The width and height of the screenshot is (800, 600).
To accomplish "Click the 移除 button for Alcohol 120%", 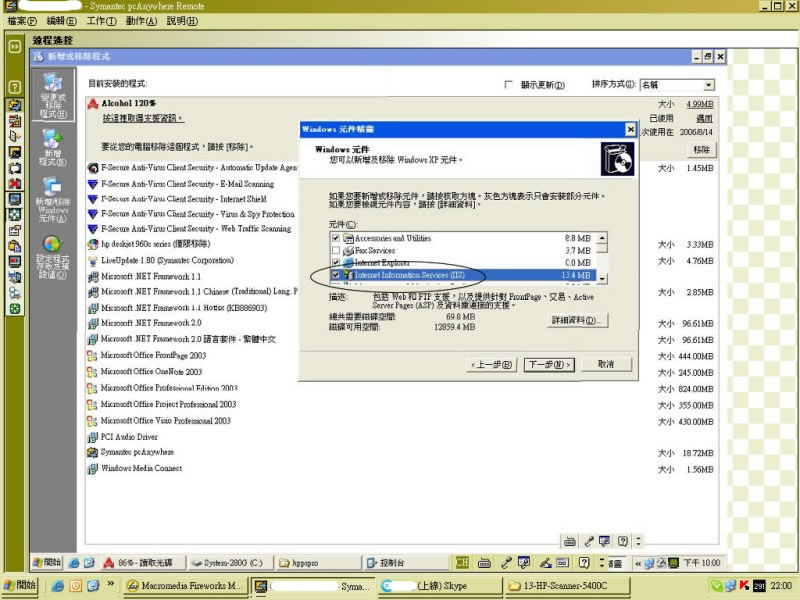I will point(702,149).
